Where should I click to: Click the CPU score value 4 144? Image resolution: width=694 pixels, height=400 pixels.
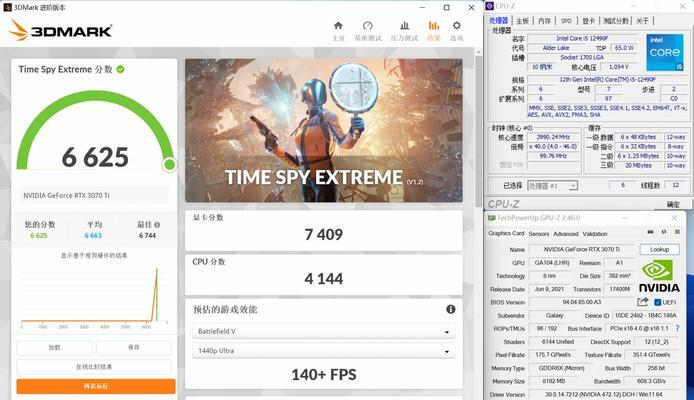coord(324,279)
